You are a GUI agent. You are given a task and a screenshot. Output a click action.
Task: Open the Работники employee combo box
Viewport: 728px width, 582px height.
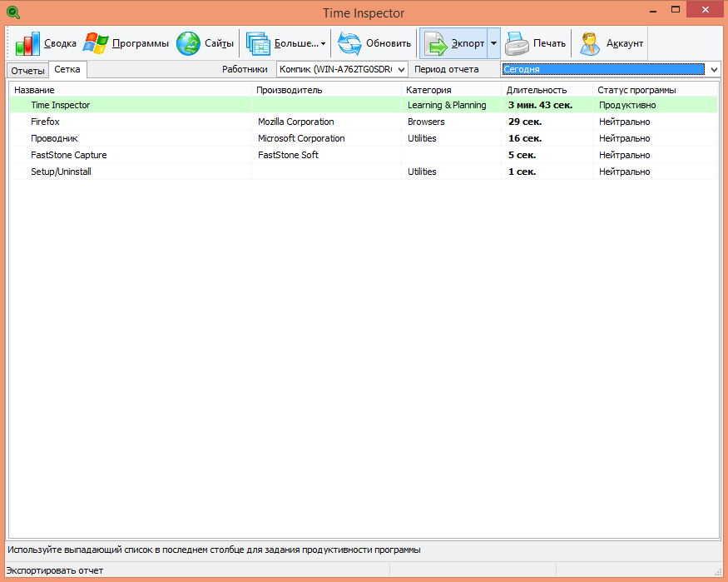pos(342,69)
